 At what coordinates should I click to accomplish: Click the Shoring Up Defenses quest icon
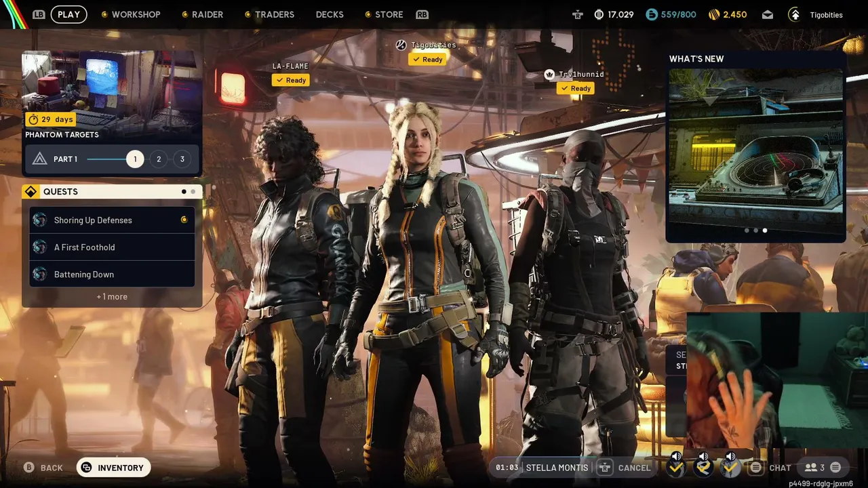pos(40,220)
